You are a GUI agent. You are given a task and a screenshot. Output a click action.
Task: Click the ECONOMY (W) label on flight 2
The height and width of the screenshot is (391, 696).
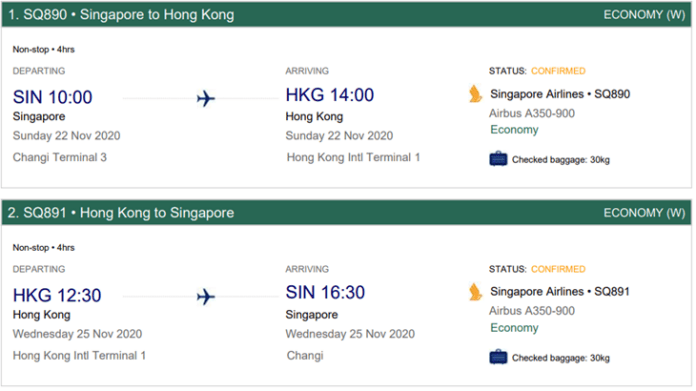point(644,213)
